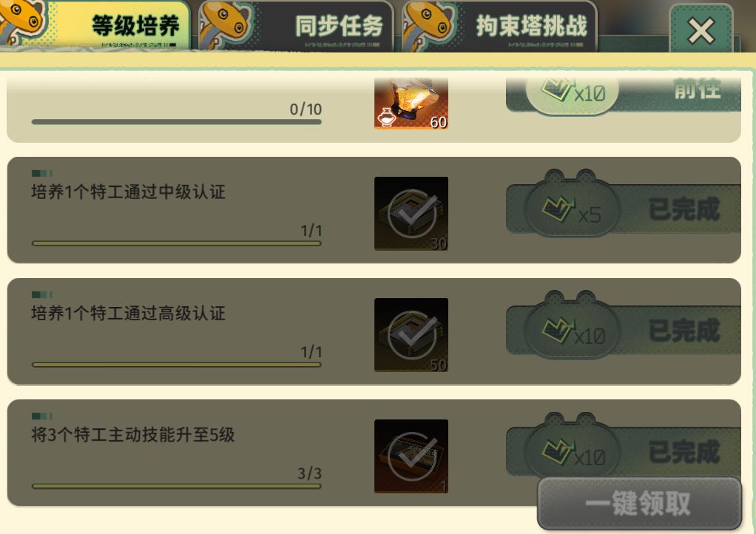Screen dimensions: 756x534
Task: Tap the orange reward item showing 60
Action: (411, 104)
